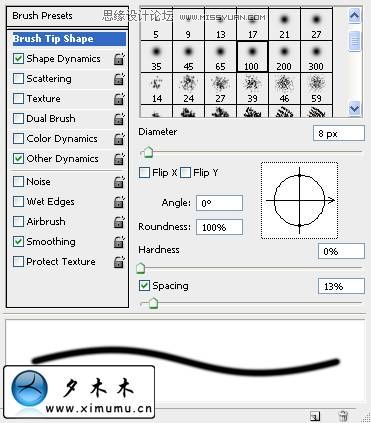Click the Roundness 100% input field

tap(219, 227)
